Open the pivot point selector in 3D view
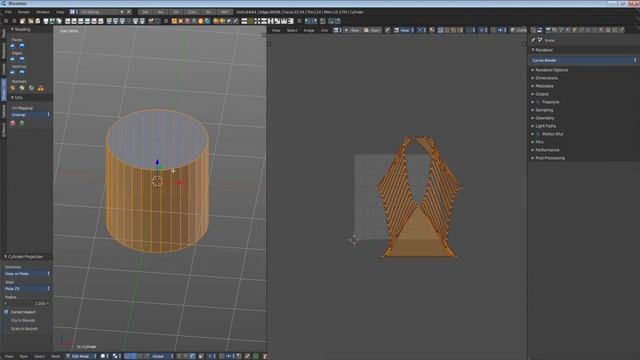Viewport: 640px width, 360px height. [116, 356]
